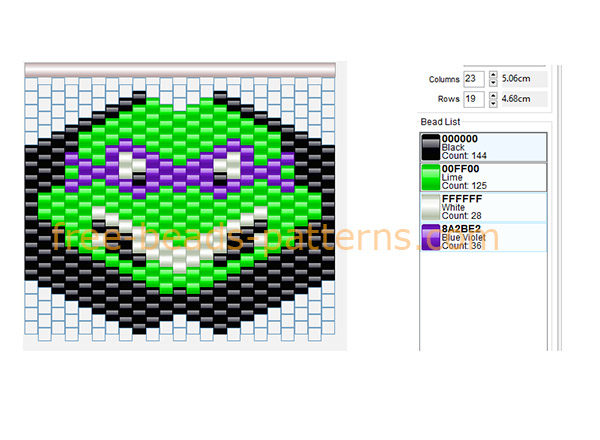
Task: Click the Columns value field showing 23
Action: [474, 79]
